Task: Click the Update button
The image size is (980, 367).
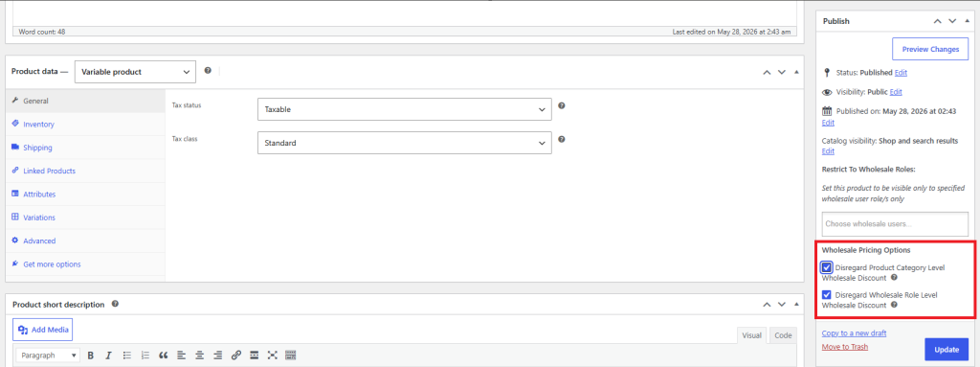Action: pos(947,350)
